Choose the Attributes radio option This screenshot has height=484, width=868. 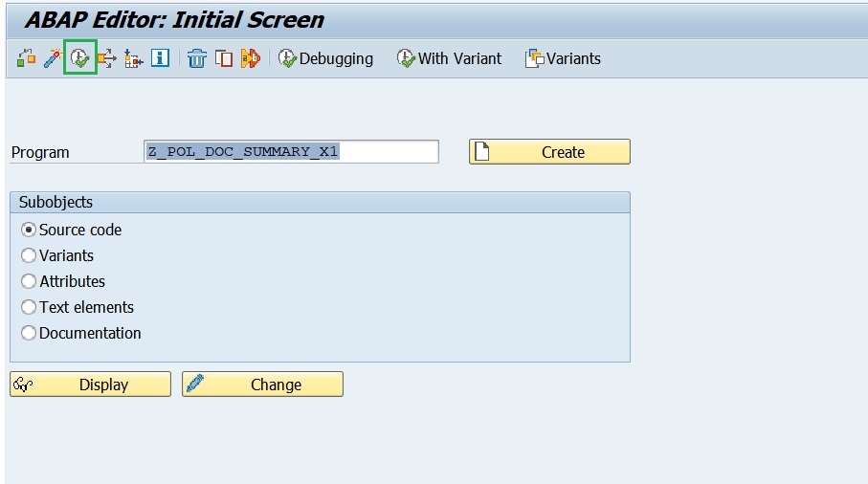tap(29, 281)
